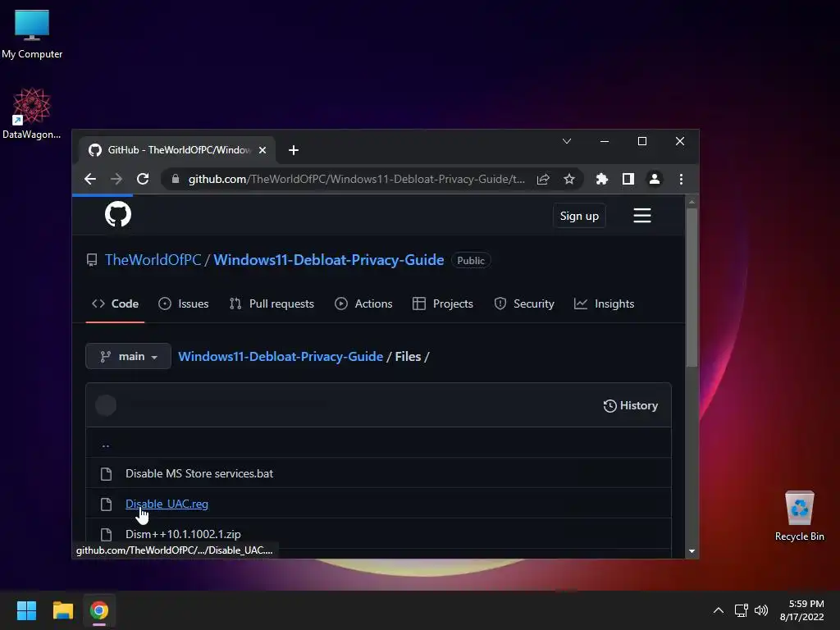The width and height of the screenshot is (840, 630).
Task: Click Chrome icon in taskbar
Action: point(99,610)
